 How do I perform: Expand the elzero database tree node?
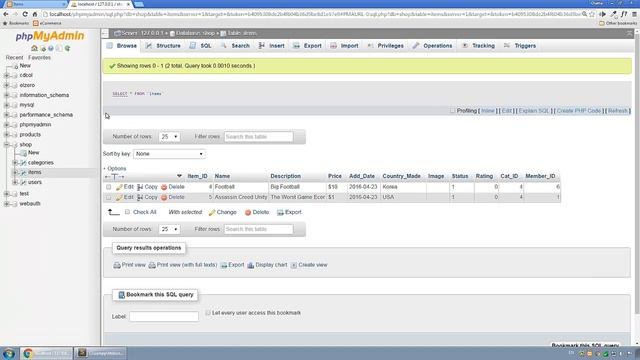(x=7, y=85)
